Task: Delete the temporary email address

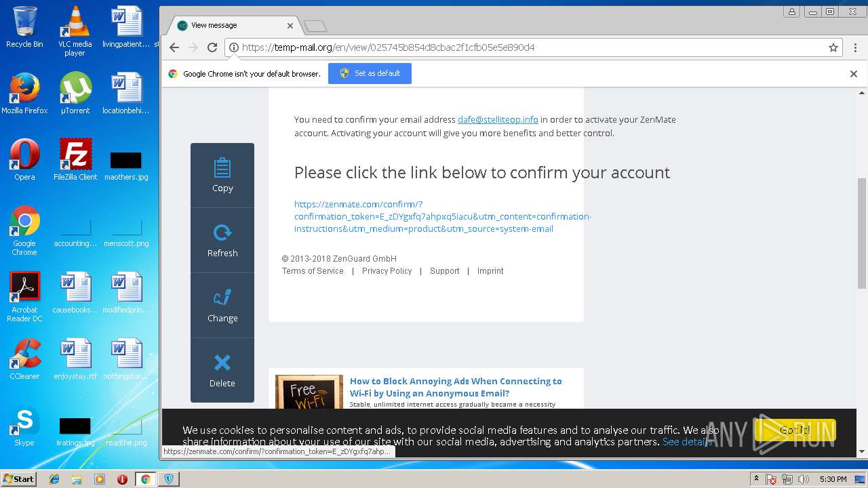Action: pyautogui.click(x=222, y=371)
